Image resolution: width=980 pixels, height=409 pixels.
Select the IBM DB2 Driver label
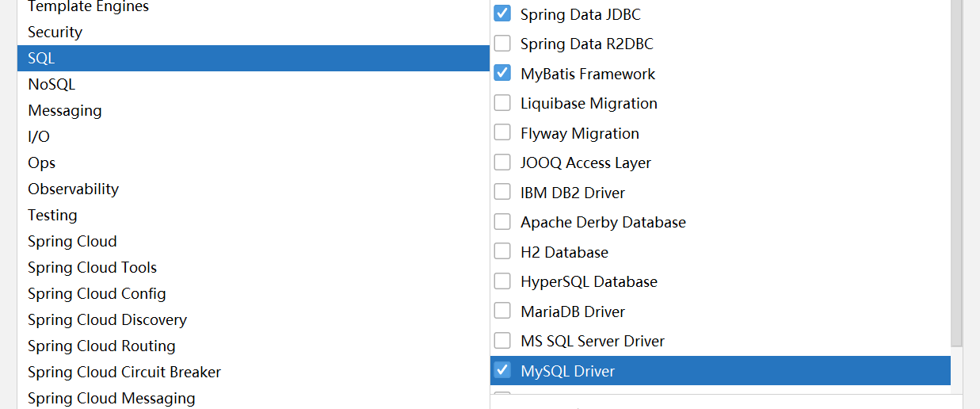pos(573,193)
